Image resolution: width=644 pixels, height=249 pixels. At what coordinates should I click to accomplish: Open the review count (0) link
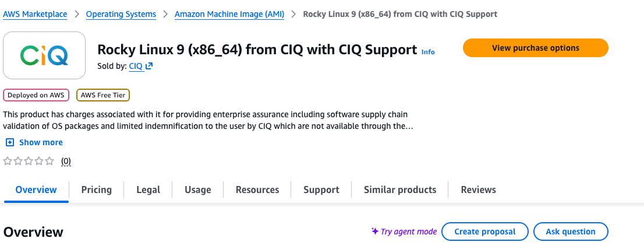(66, 162)
